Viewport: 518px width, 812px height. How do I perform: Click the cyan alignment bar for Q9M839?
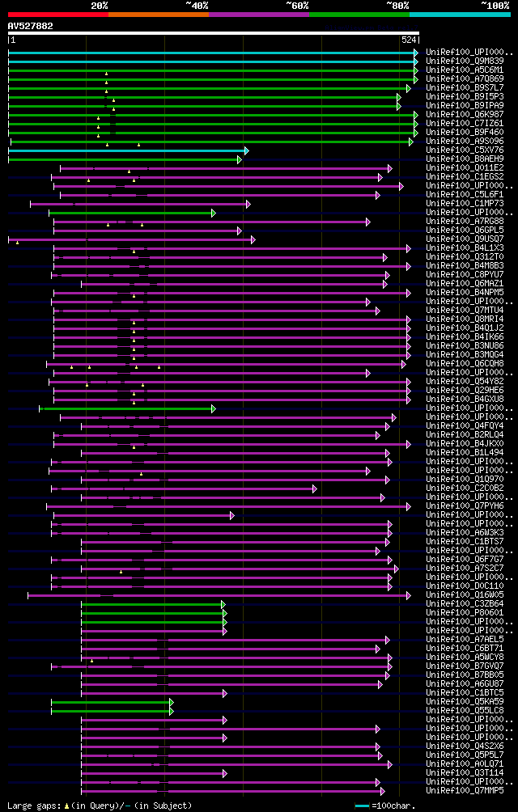tap(211, 61)
